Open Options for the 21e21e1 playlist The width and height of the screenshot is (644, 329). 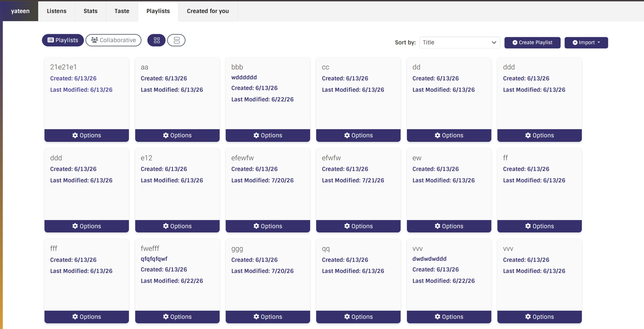coord(87,136)
